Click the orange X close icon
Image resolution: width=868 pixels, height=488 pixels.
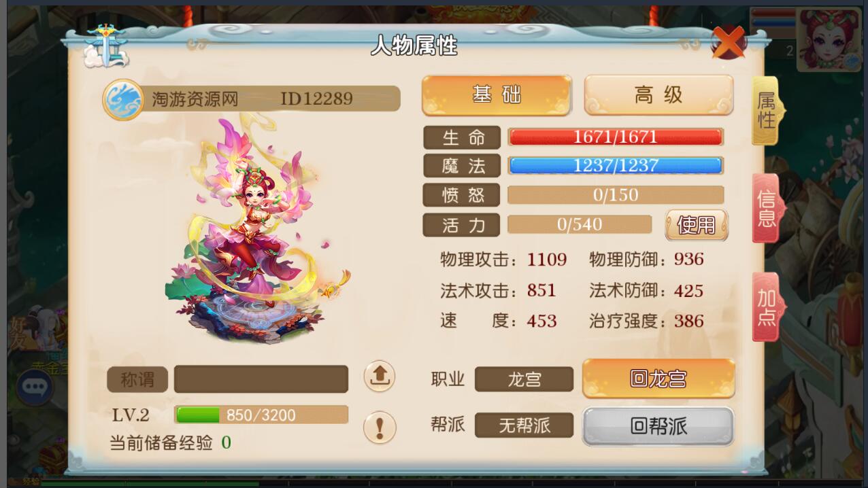point(729,43)
